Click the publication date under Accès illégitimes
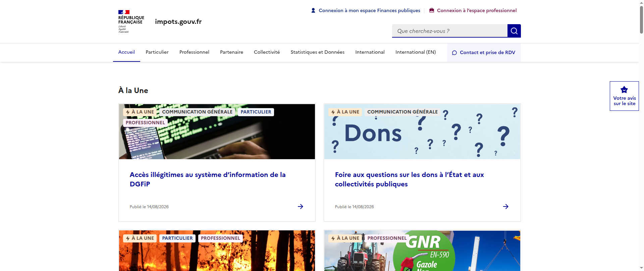The height and width of the screenshot is (271, 644). [x=149, y=207]
